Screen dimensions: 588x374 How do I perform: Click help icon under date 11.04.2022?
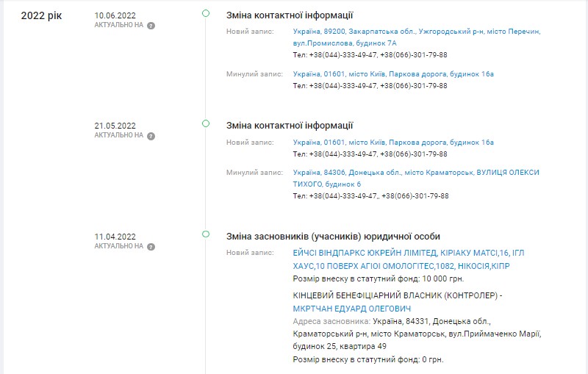[151, 247]
